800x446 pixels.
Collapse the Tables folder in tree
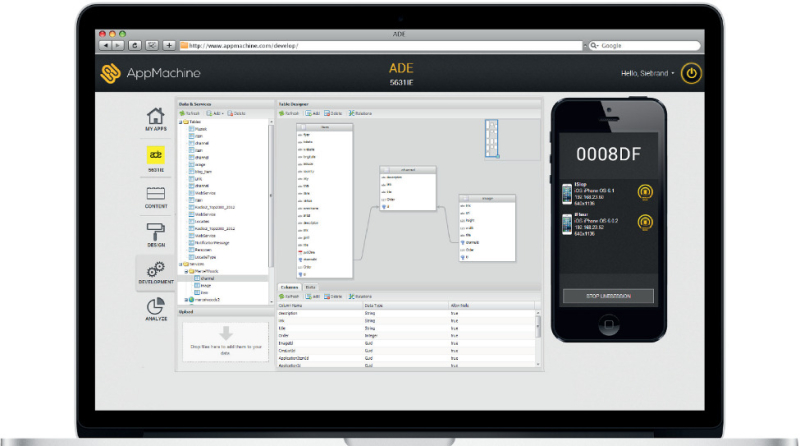pos(181,122)
